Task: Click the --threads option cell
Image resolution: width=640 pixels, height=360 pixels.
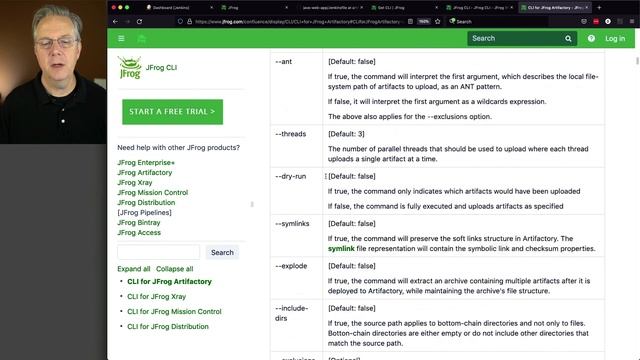Action: [x=296, y=146]
